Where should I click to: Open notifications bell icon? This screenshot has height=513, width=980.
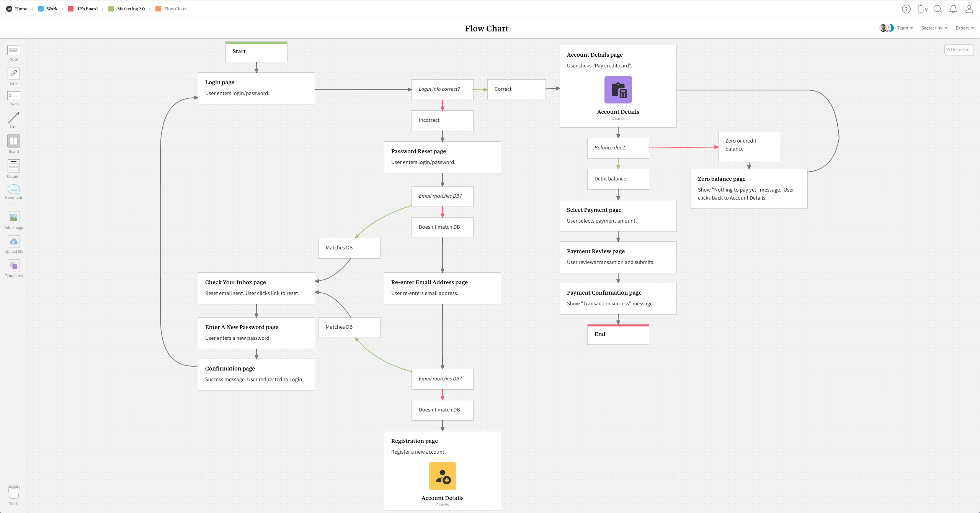953,9
